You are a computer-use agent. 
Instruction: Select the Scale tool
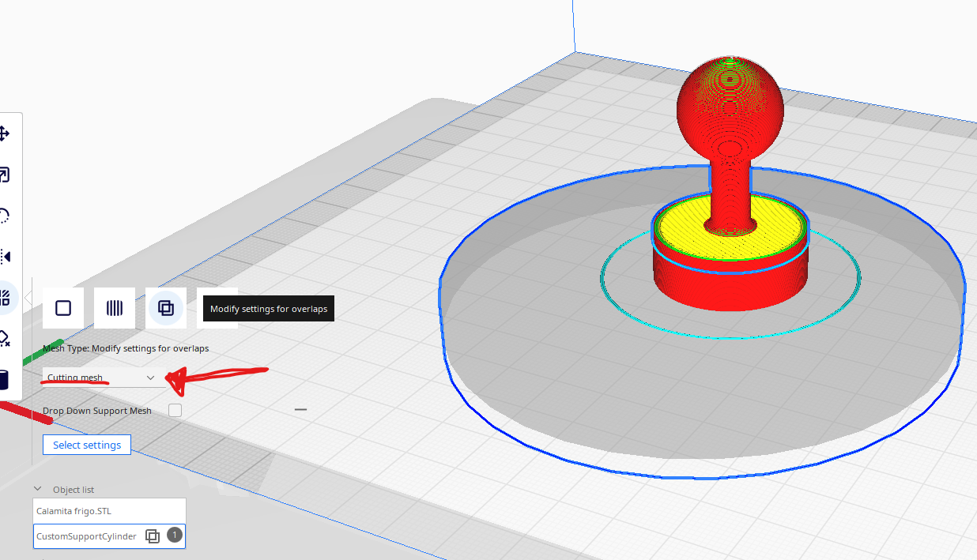pyautogui.click(x=4, y=175)
